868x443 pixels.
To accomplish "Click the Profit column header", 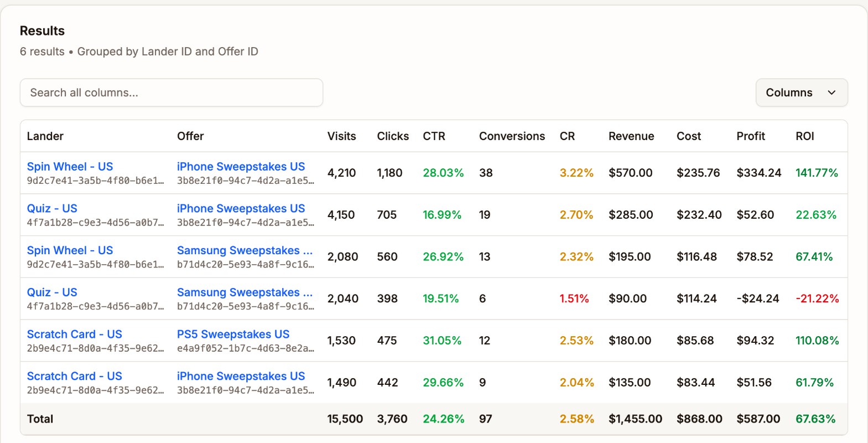I will coord(751,136).
